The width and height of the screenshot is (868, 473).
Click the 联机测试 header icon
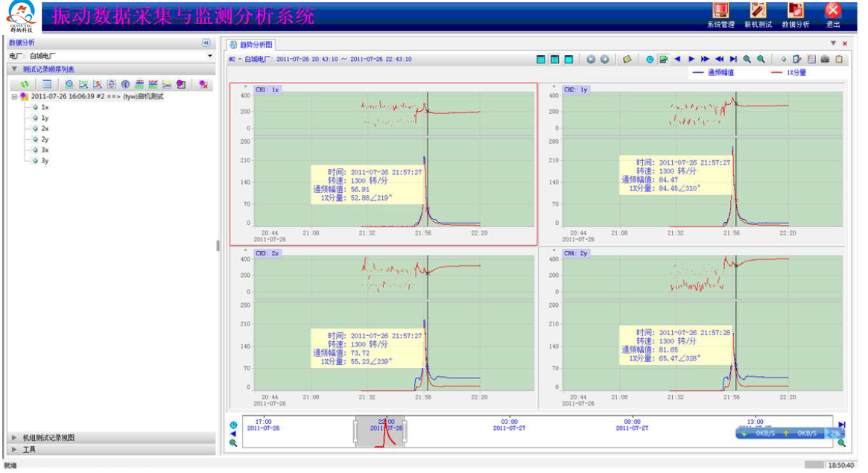pos(757,15)
